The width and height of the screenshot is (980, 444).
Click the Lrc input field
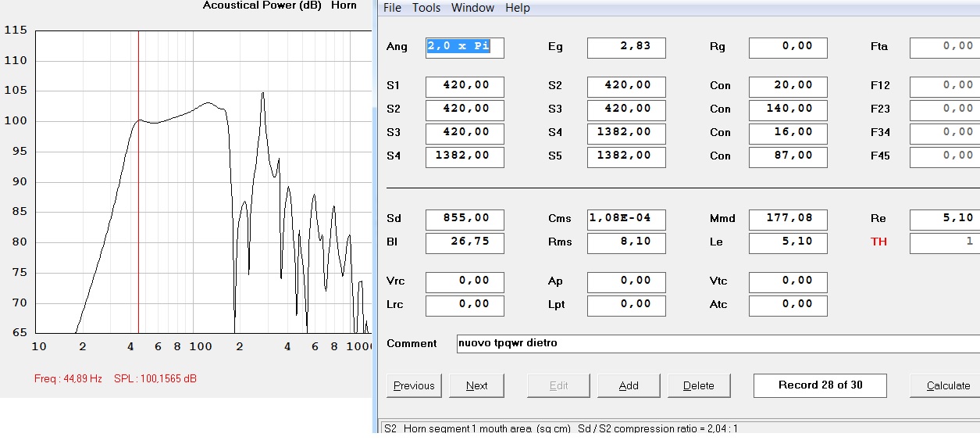coord(465,305)
